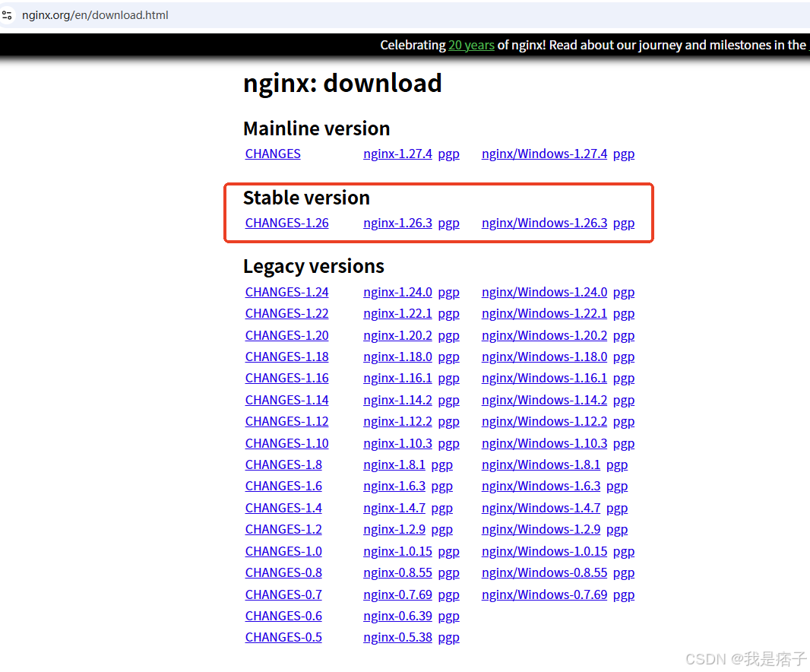The image size is (810, 672).
Task: Download nginx-1.14.2 source
Action: tap(397, 401)
